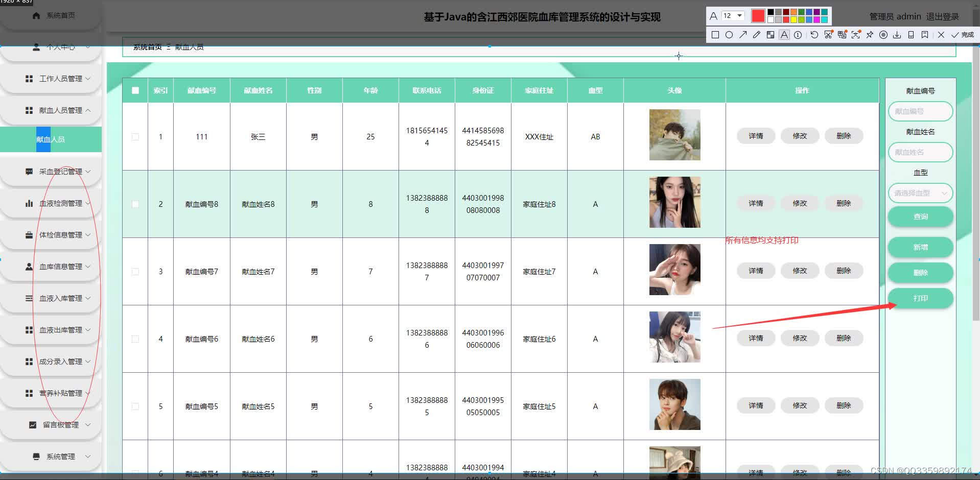Open the 血液检测管理 menu

coord(51,203)
